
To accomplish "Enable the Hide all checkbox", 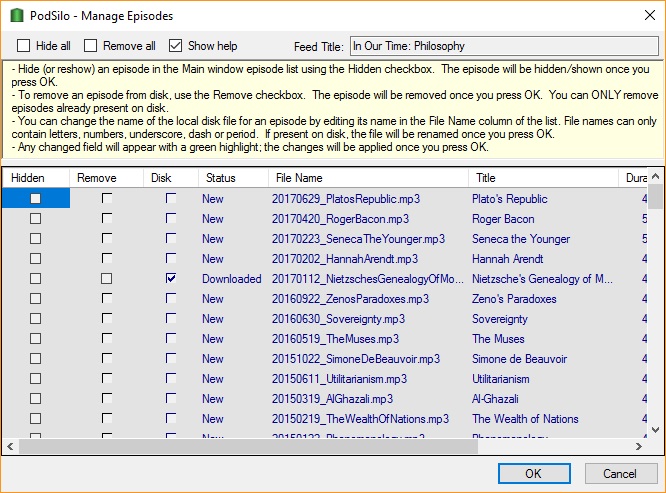I will point(24,46).
